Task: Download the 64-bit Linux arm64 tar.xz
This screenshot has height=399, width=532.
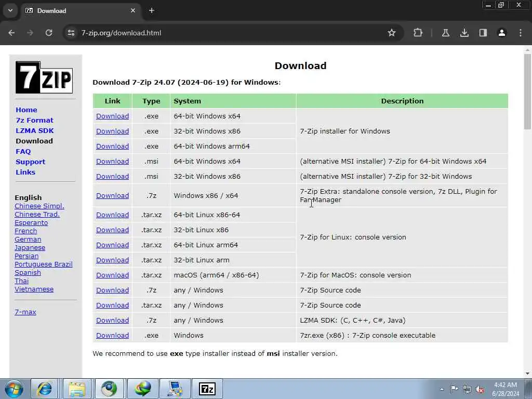Action: [x=112, y=245]
